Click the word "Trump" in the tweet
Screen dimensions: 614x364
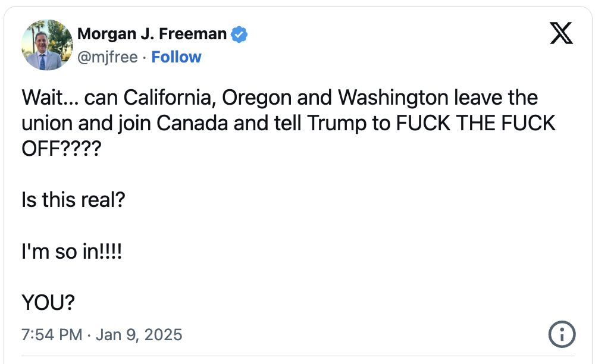click(337, 124)
